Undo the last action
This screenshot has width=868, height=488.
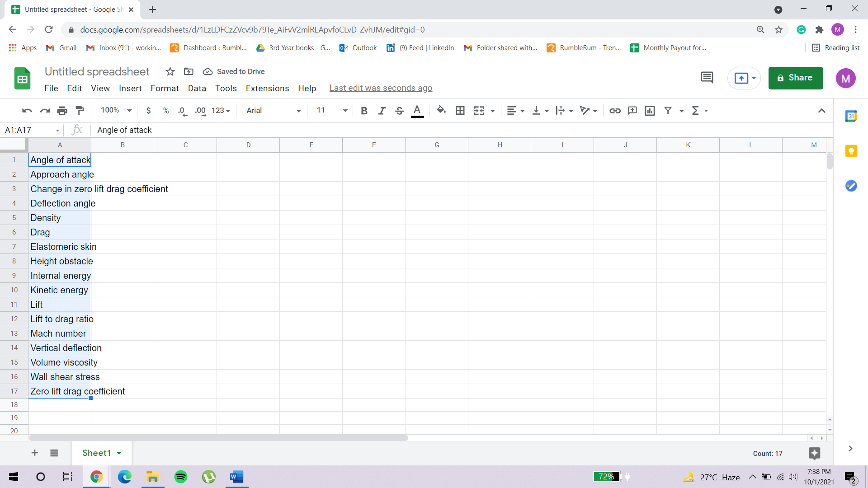click(27, 111)
